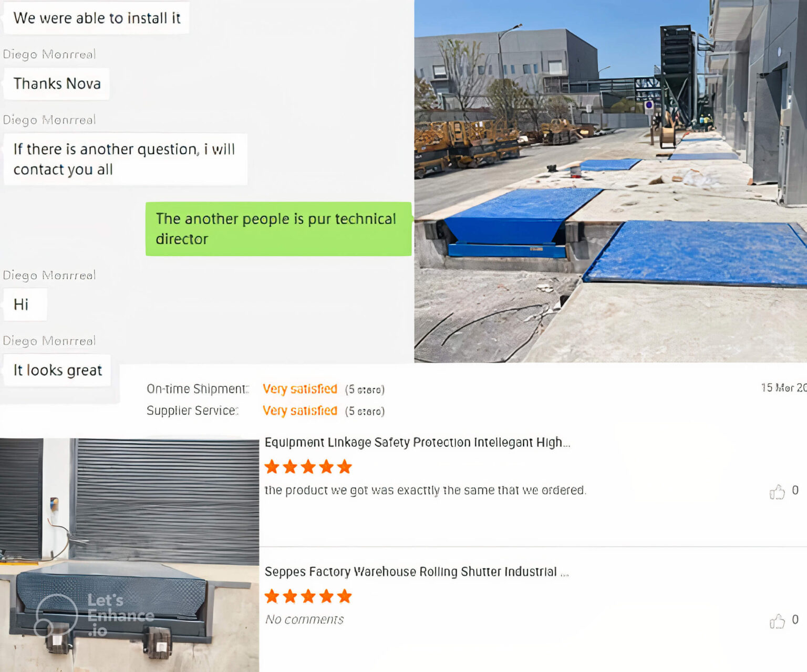
Task: Open Seppes Factory Warehouse Rolling Shutter link
Action: pyautogui.click(x=417, y=572)
